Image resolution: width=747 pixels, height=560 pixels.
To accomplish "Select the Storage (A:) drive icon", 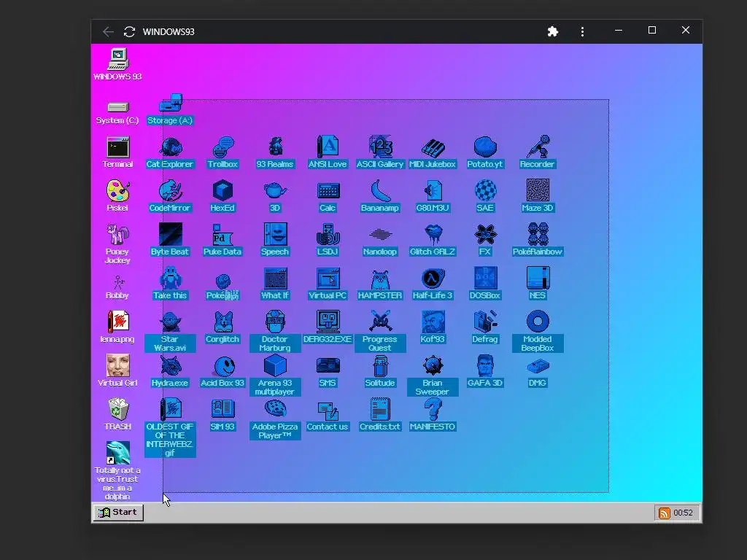I will pos(170,103).
